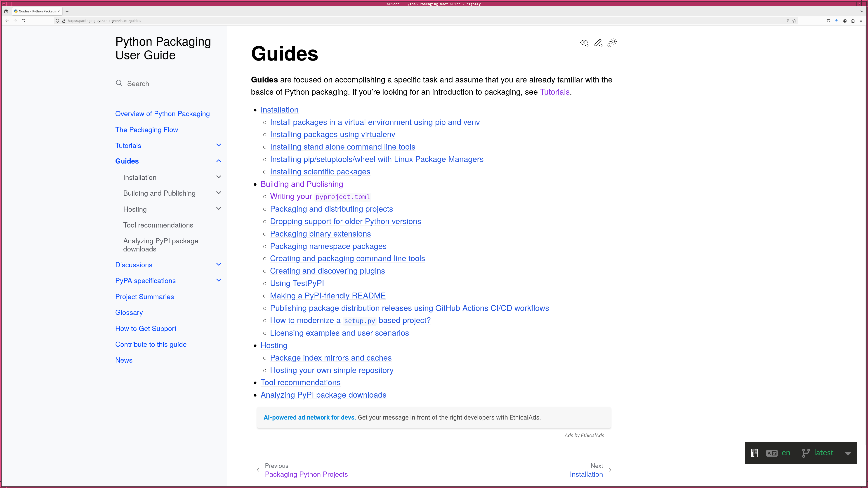The height and width of the screenshot is (488, 868).
Task: Open the new tab plus button
Action: 67,12
